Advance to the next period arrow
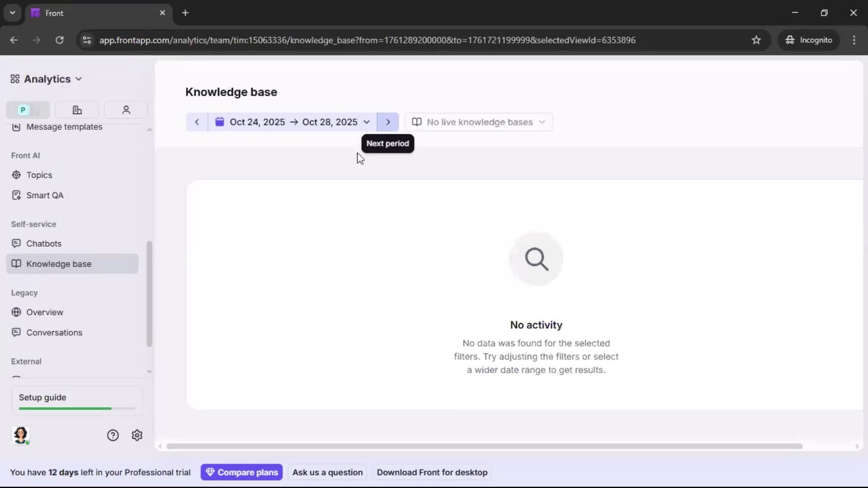868x488 pixels. coord(388,122)
